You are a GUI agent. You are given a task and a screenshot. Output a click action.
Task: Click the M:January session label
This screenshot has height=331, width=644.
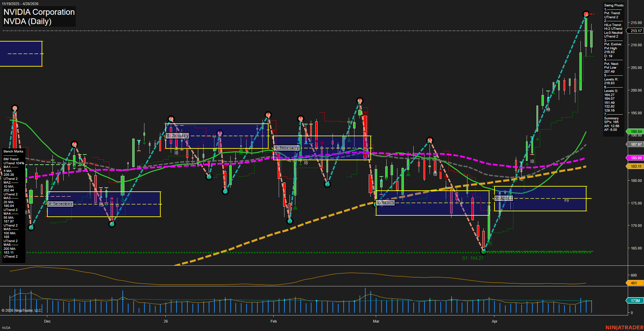177,136
